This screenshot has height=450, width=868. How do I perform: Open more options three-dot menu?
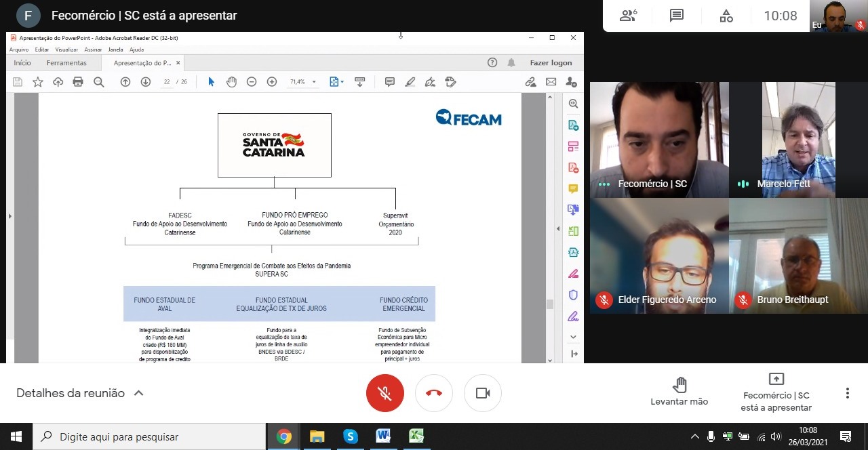[x=847, y=393]
